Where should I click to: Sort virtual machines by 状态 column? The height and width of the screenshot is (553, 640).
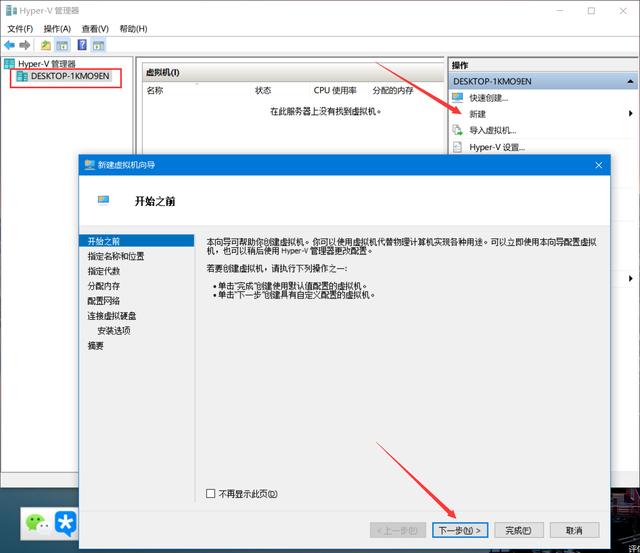[x=263, y=90]
